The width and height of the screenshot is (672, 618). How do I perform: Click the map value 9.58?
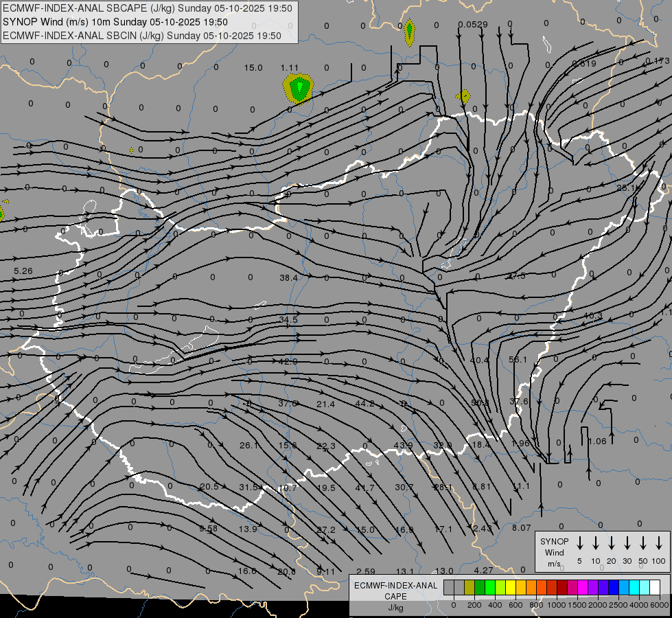point(208,528)
